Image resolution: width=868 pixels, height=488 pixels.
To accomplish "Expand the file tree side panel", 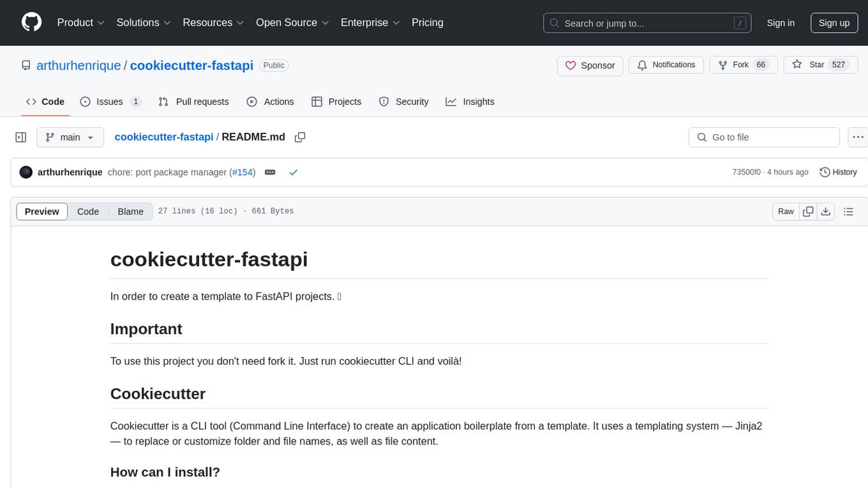I will pyautogui.click(x=20, y=137).
